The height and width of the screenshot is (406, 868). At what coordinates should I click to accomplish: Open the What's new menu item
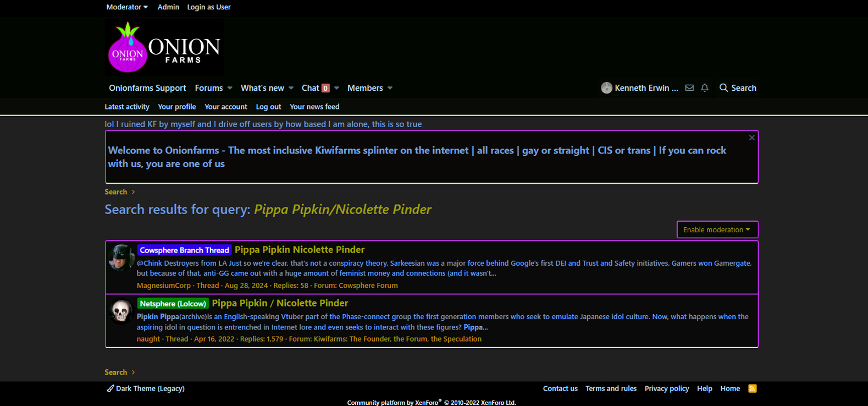(x=262, y=88)
